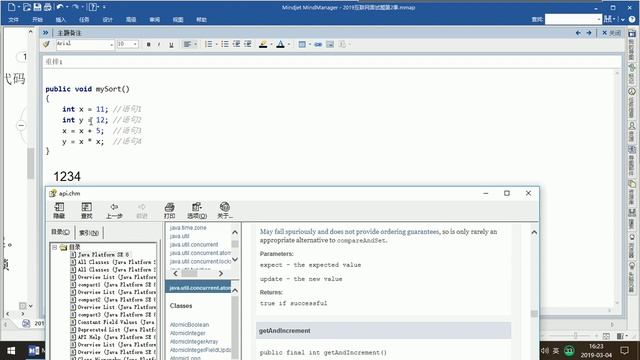640x360 pixels.
Task: Close the topic notes pane
Action: [611, 33]
